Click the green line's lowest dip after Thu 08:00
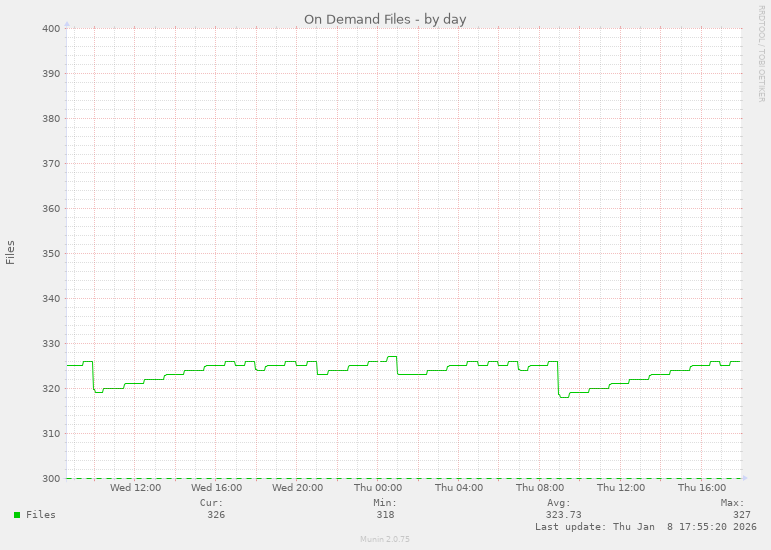771x550 pixels. click(564, 397)
